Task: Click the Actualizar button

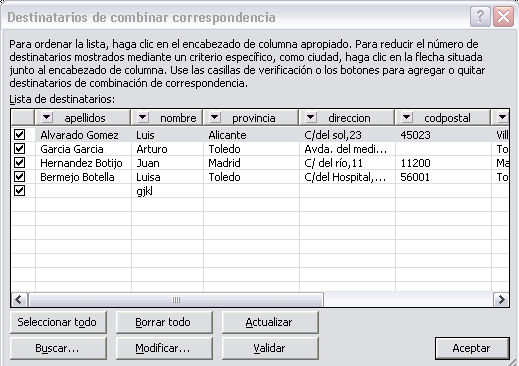Action: point(270,322)
